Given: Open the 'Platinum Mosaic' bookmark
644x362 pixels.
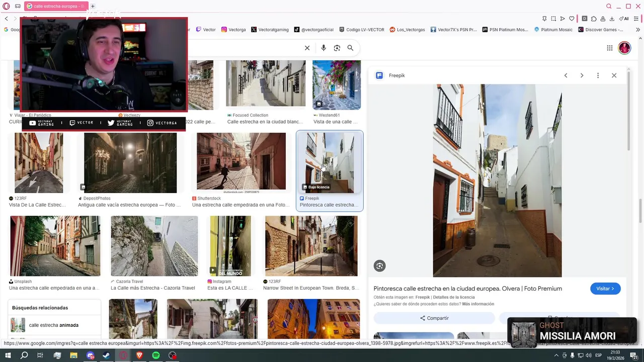Looking at the screenshot, I should click(x=553, y=30).
